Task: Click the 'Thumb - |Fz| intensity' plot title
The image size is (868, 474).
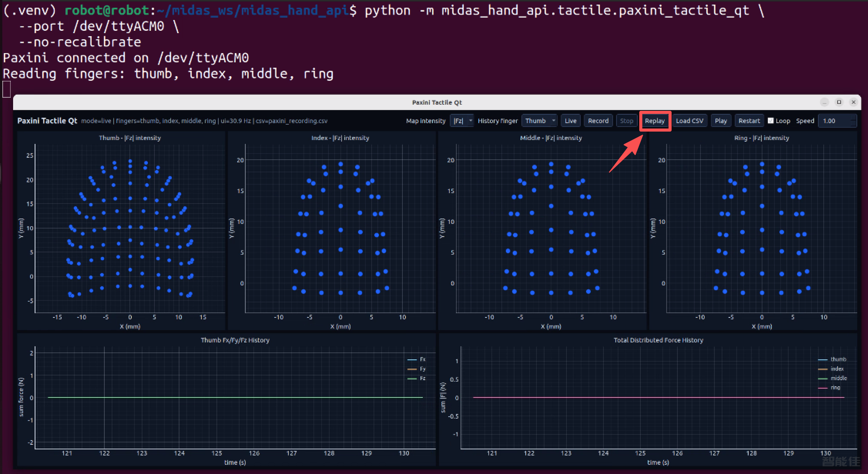Action: tap(130, 138)
